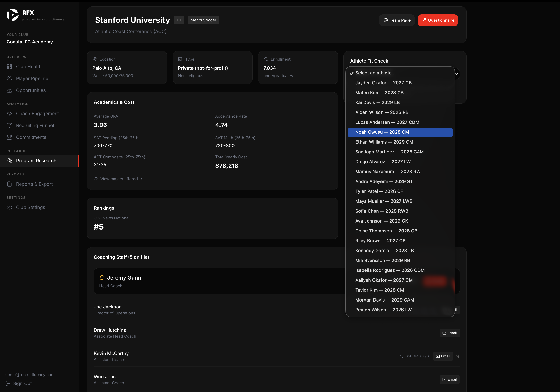Viewport: 560px width, 392px height.
Task: Click the Reports & Export document icon
Action: click(9, 184)
